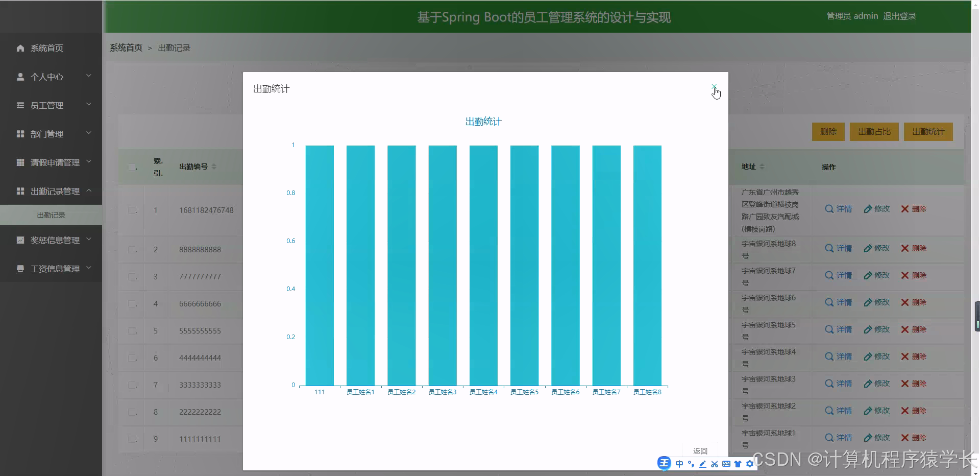Click the 返回 button below the chart
The height and width of the screenshot is (476, 980).
tap(700, 450)
